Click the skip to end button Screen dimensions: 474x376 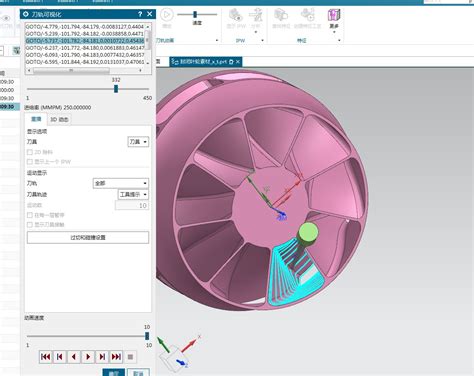[x=116, y=357]
